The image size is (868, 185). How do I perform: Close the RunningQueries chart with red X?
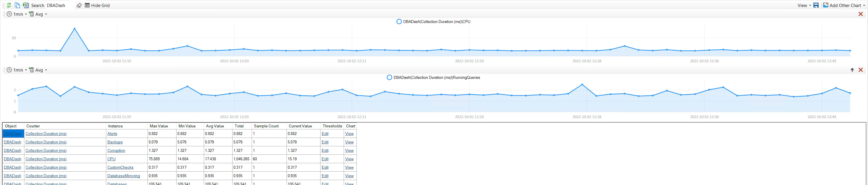click(x=860, y=70)
